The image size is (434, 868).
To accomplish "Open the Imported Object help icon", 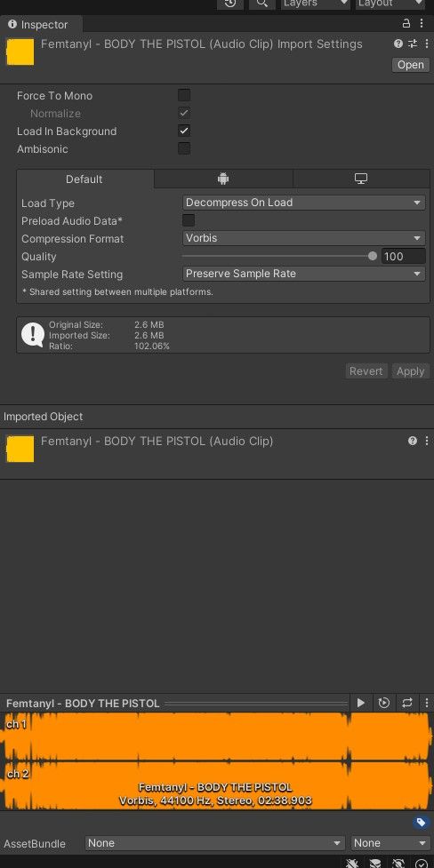I will [x=413, y=441].
